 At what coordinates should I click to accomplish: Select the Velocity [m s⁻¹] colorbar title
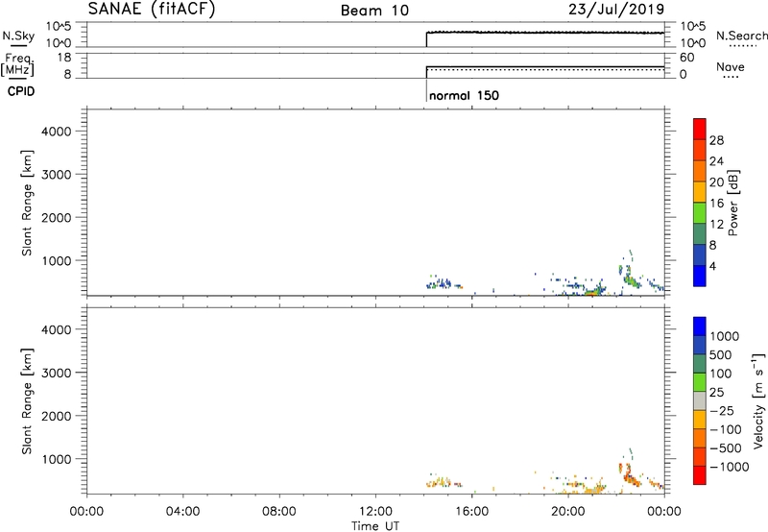pos(758,400)
